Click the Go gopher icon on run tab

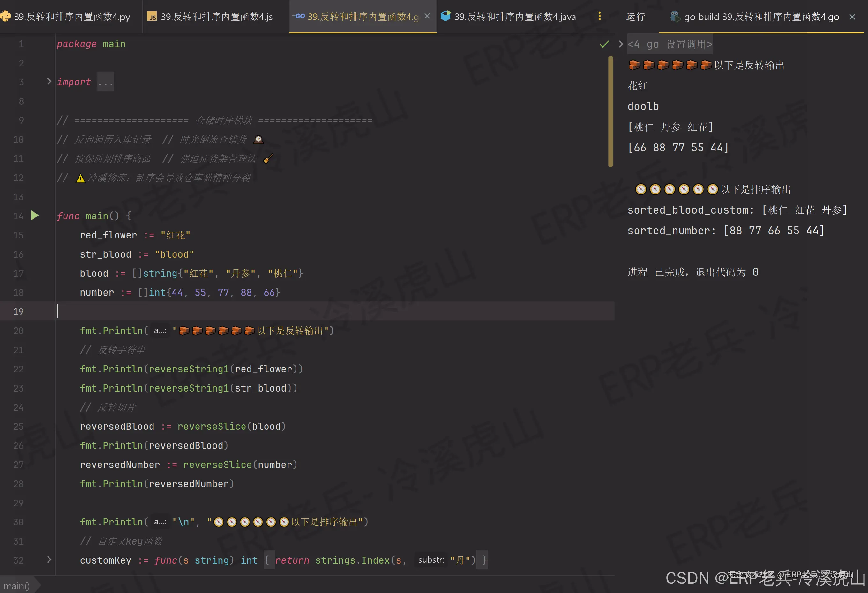click(x=675, y=17)
